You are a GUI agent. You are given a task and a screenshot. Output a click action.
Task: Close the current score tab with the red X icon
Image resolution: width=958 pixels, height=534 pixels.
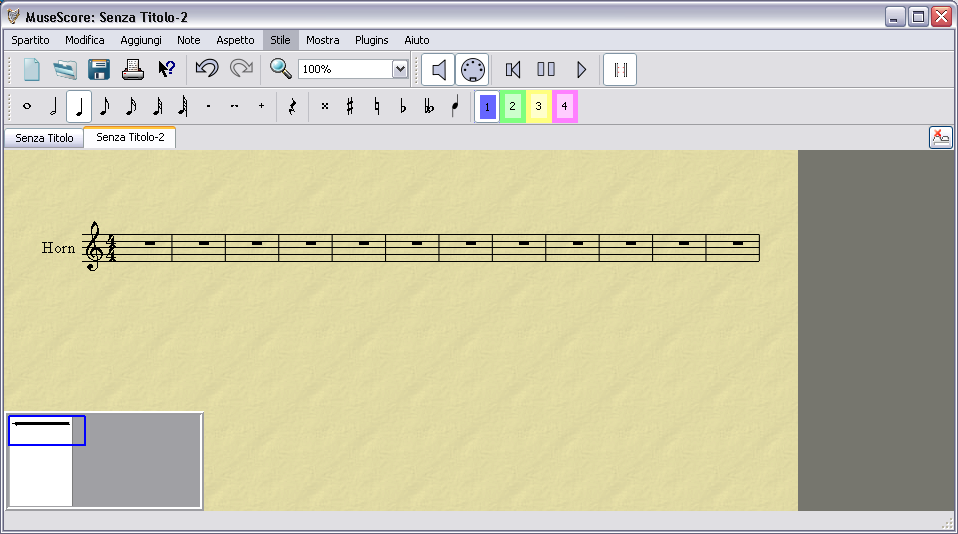[941, 137]
